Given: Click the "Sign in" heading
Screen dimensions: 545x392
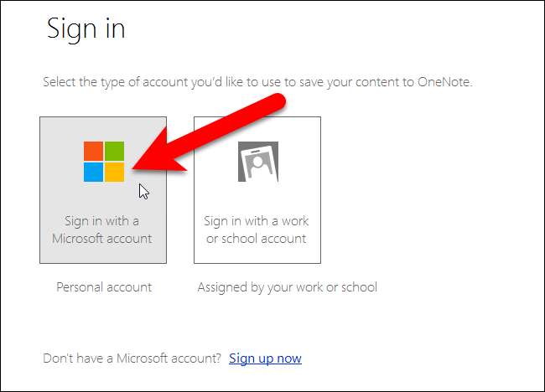Looking at the screenshot, I should [x=86, y=29].
